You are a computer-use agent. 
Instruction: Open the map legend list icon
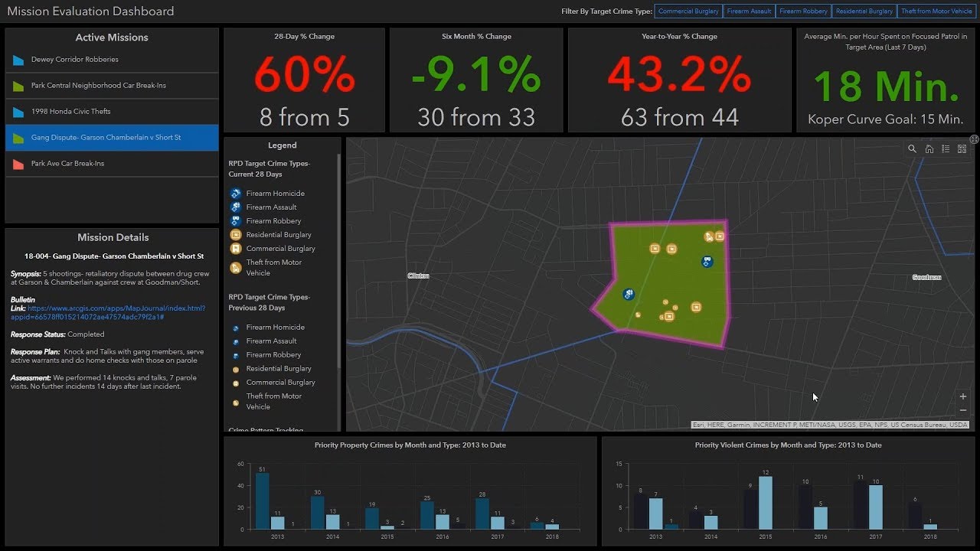click(x=946, y=149)
